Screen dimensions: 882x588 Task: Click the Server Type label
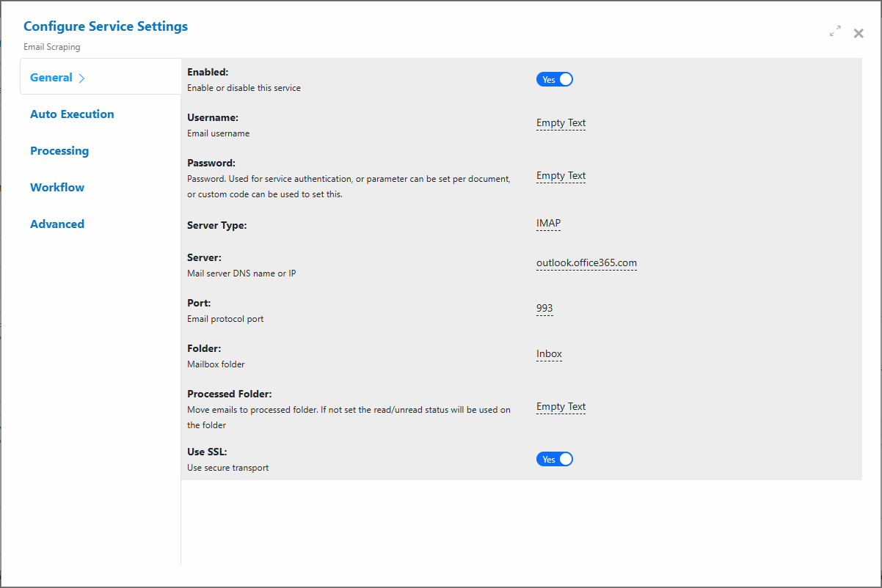coord(217,226)
